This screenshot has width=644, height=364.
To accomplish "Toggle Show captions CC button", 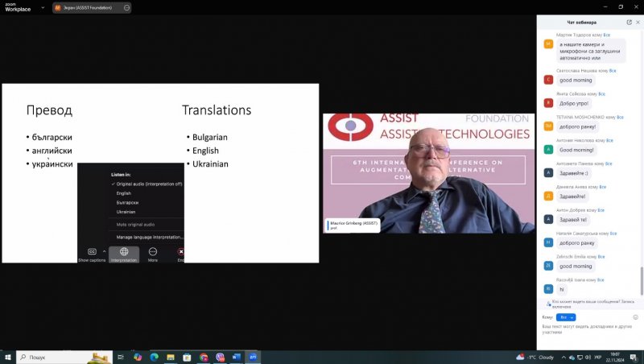I will [x=91, y=252].
